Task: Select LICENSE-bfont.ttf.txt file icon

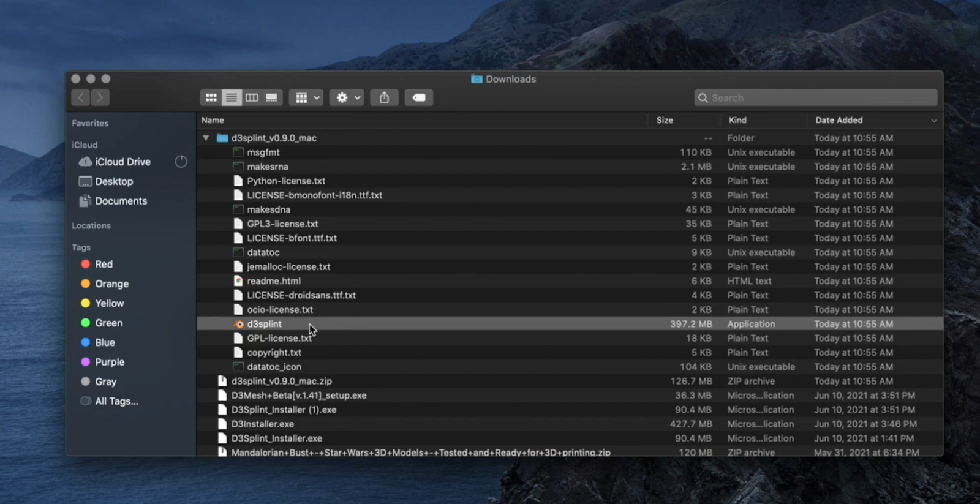Action: click(x=238, y=238)
